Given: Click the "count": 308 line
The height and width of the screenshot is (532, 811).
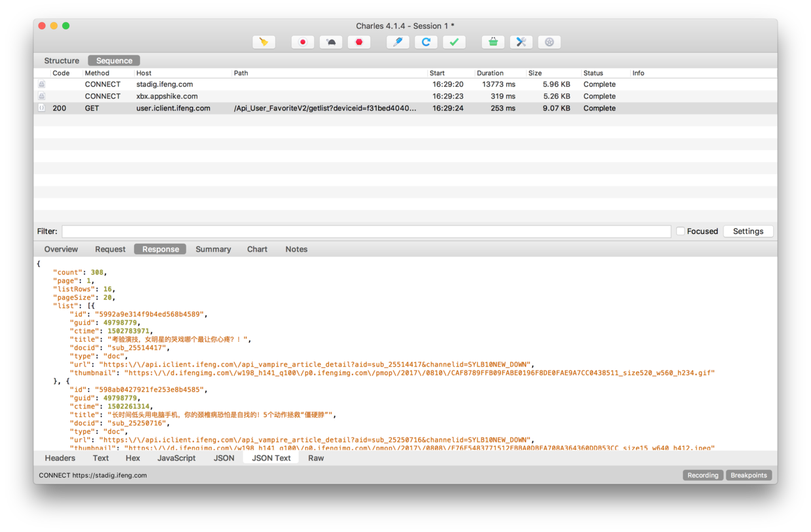Looking at the screenshot, I should [x=80, y=272].
